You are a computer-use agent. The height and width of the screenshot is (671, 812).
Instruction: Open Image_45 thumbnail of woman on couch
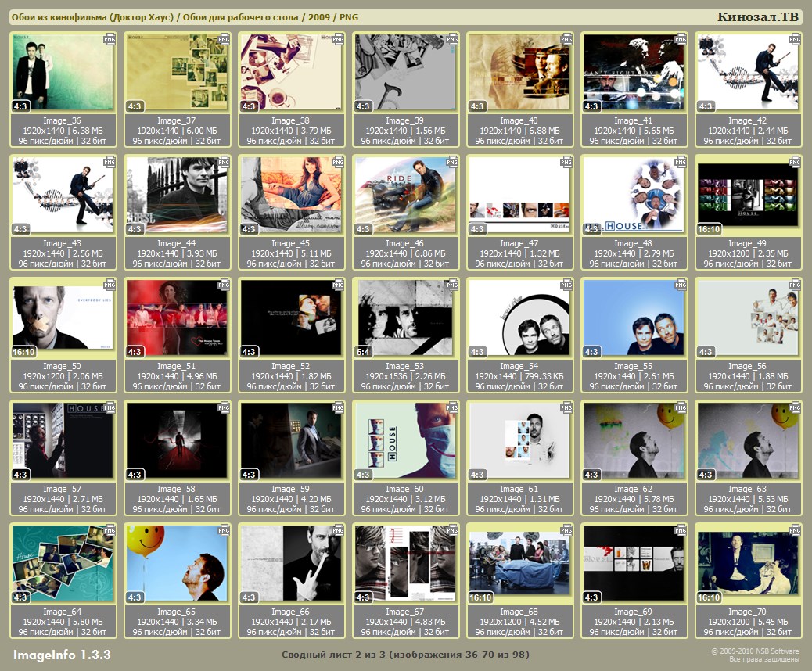click(x=291, y=195)
